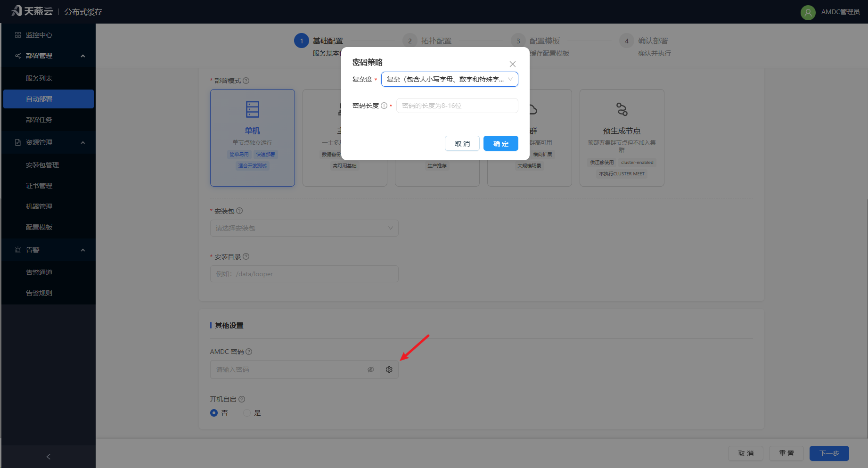
Task: Click the 其他设置 section heading
Action: [229, 326]
